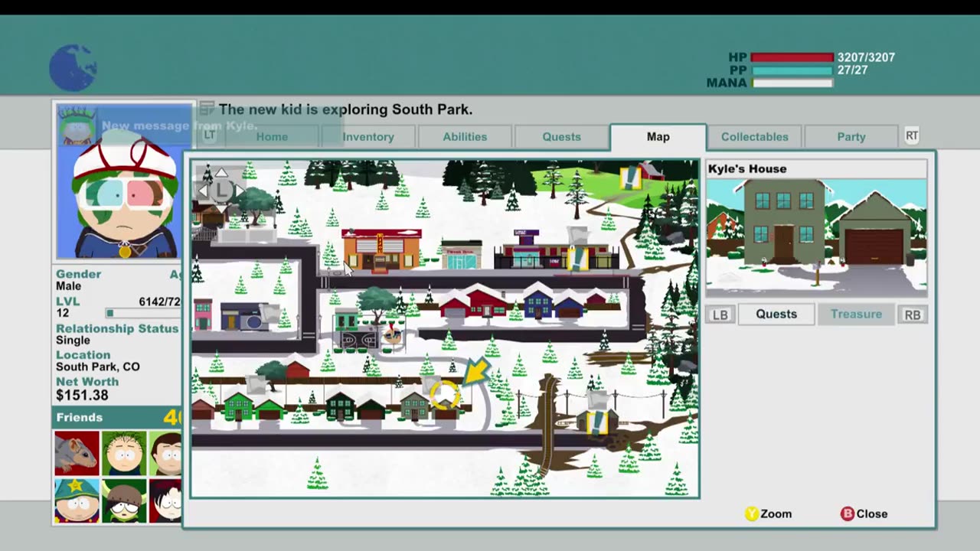Click the LB bumper icon
The width and height of the screenshot is (980, 551).
point(720,315)
